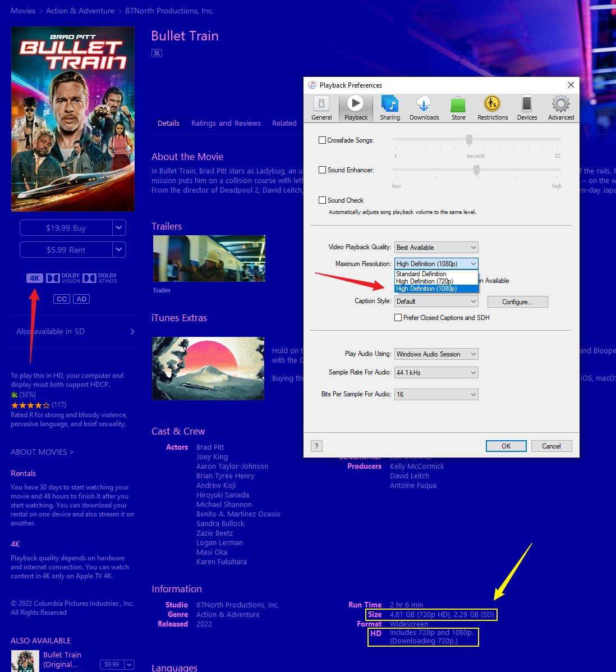Click the Crossfade Songs slider handle

469,140
